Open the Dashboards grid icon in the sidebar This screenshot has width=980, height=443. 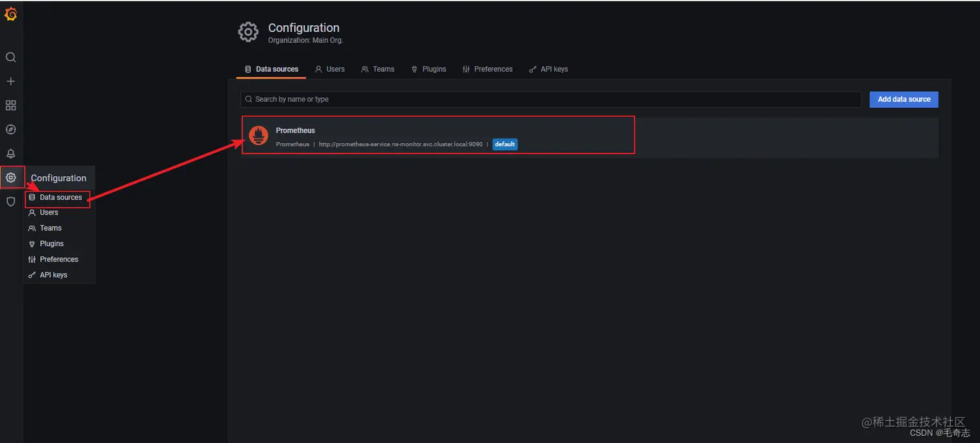click(x=11, y=106)
